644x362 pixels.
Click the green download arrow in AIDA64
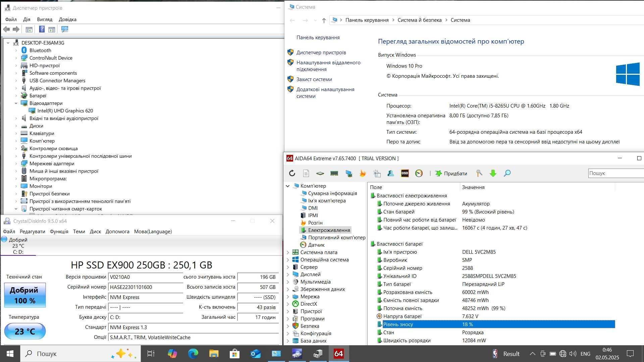click(493, 173)
